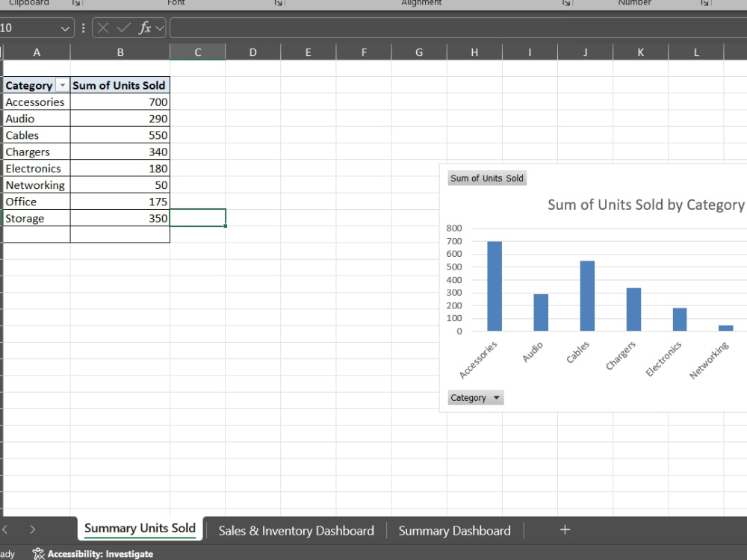Select column C header

pyautogui.click(x=198, y=52)
